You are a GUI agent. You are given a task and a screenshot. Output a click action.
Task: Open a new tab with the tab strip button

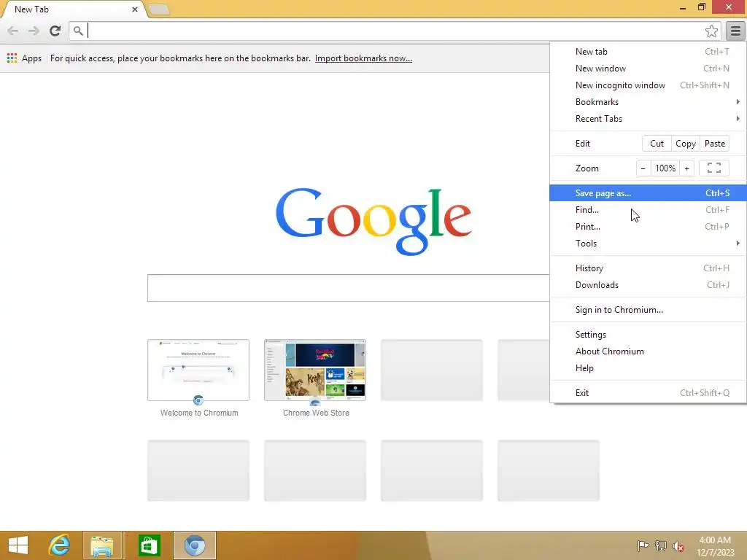point(160,9)
